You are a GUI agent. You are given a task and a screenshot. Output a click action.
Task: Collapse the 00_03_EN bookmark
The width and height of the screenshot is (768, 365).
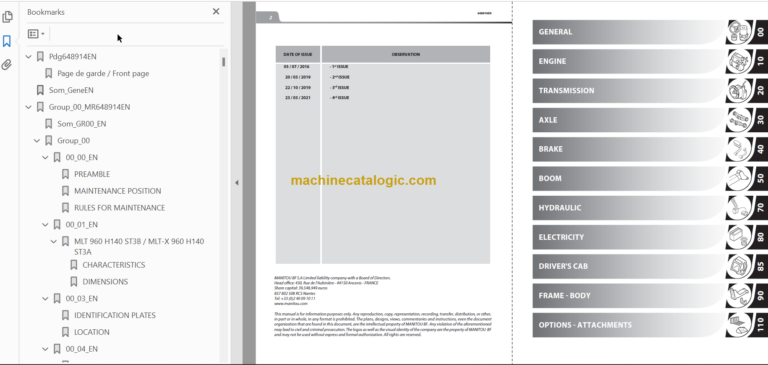pyautogui.click(x=45, y=298)
